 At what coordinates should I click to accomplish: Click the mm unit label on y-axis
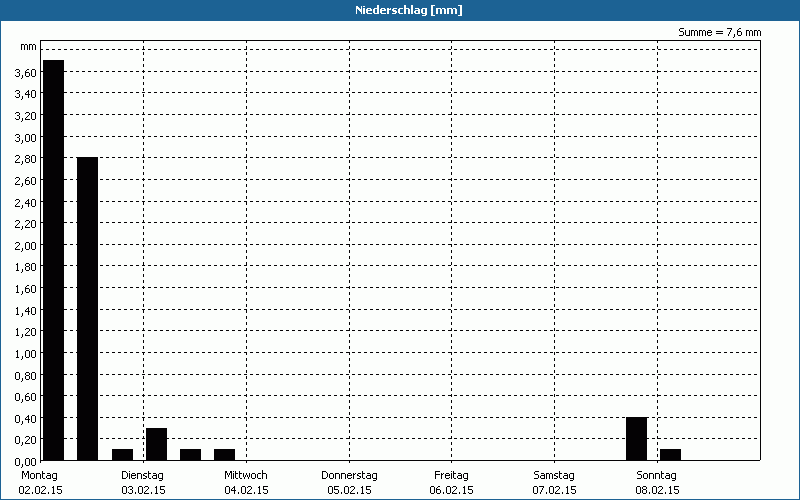click(x=29, y=46)
